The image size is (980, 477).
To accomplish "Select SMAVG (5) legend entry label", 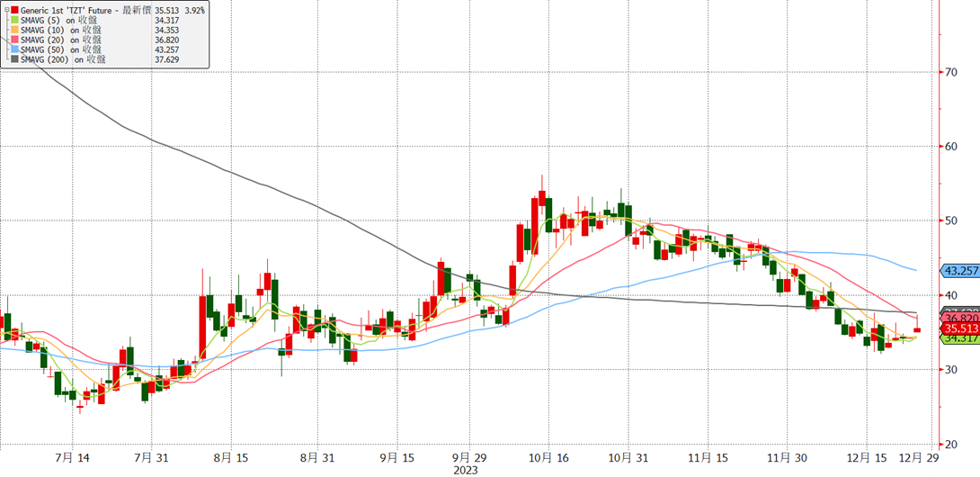I will point(58,21).
